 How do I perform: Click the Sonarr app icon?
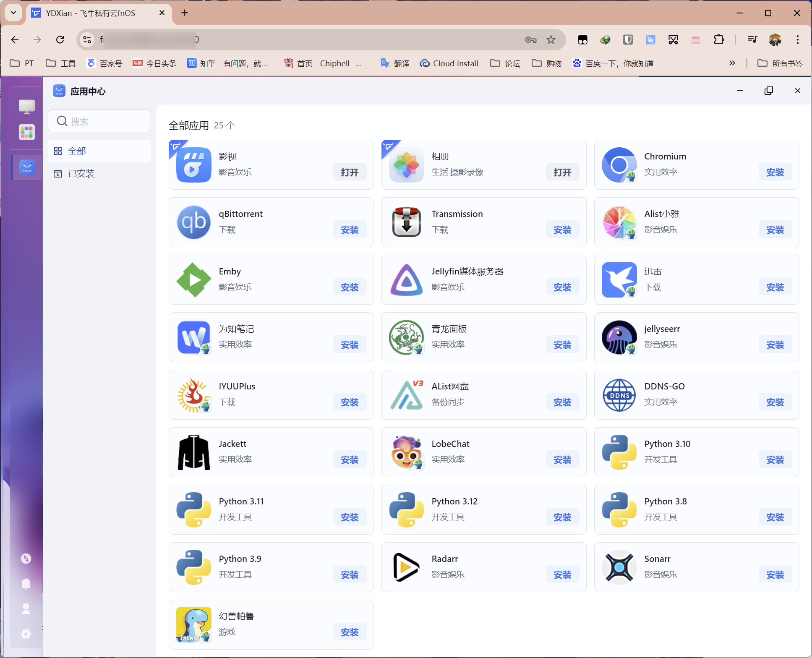tap(619, 567)
